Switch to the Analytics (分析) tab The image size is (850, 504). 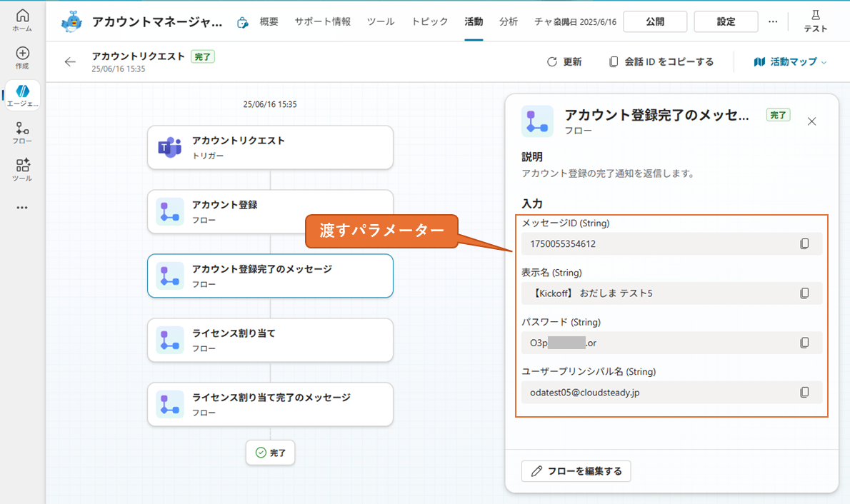pyautogui.click(x=509, y=21)
